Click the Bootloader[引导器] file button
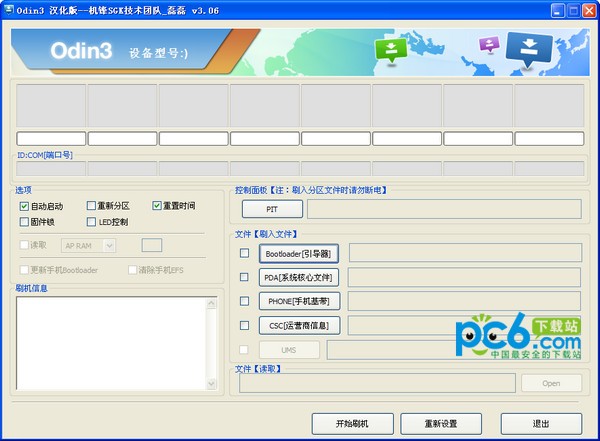The width and height of the screenshot is (600, 441). click(299, 254)
